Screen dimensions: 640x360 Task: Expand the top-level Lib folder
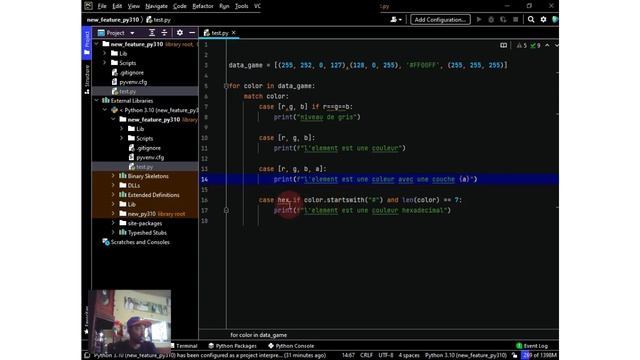tap(105, 53)
